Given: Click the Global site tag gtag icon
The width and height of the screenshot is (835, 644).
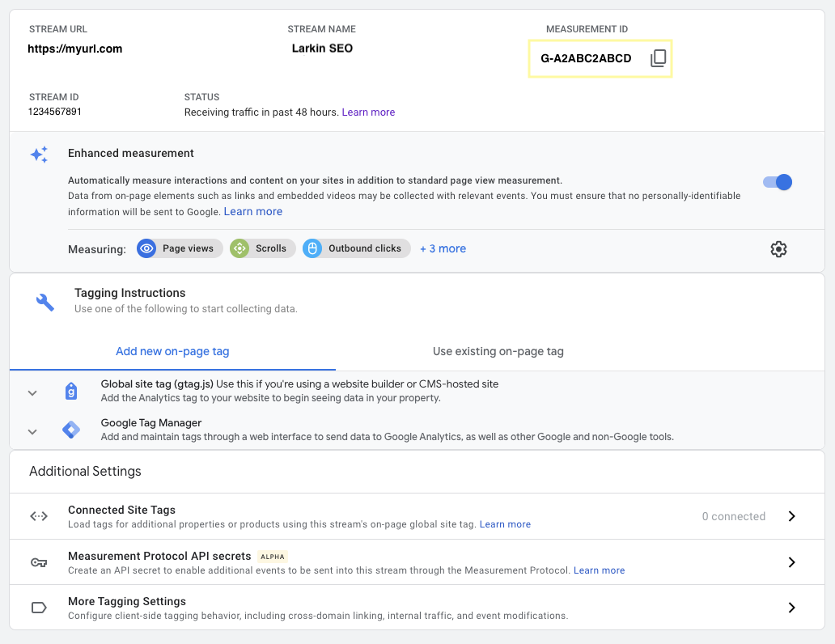Looking at the screenshot, I should [71, 391].
